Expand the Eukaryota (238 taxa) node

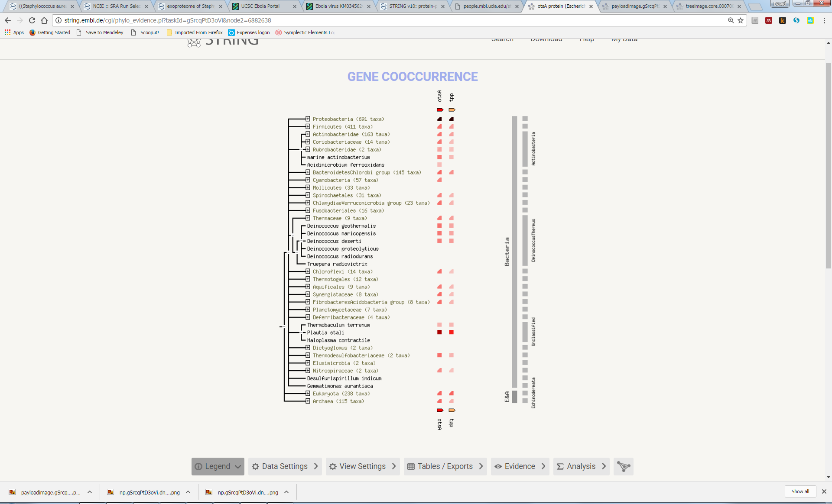click(x=308, y=394)
